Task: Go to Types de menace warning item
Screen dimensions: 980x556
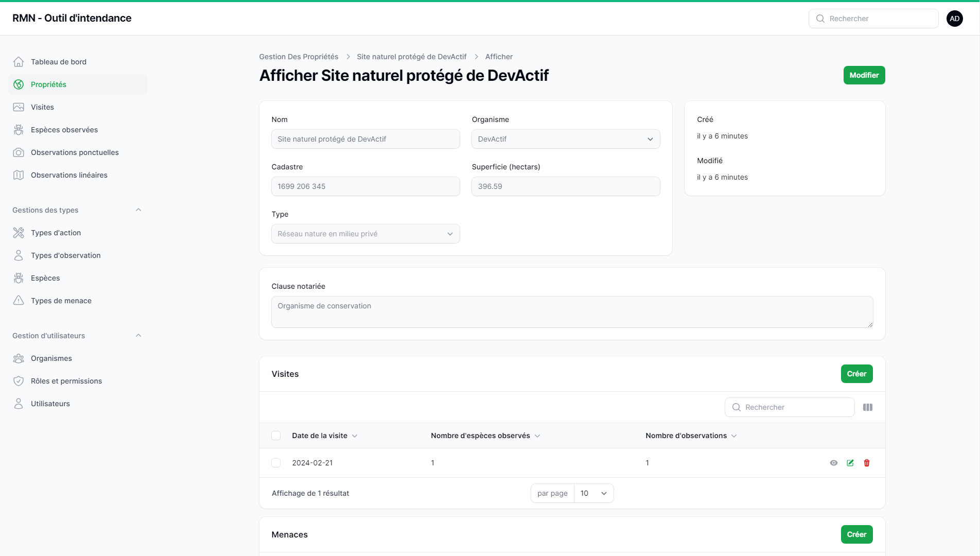Action: click(61, 301)
